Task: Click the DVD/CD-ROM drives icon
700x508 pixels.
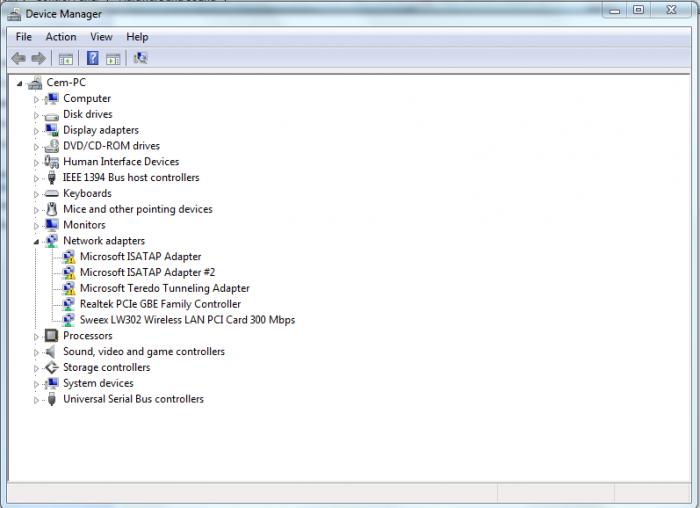Action: 52,146
